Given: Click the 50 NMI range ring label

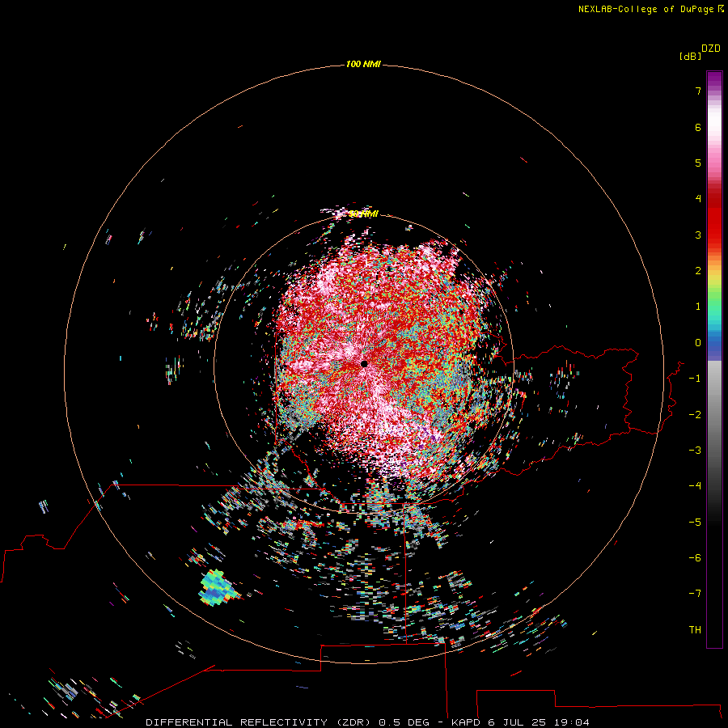Looking at the screenshot, I should click(363, 214).
